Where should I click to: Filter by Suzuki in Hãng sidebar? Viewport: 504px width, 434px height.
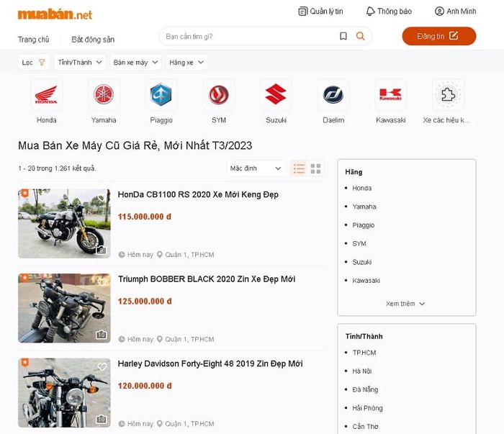click(362, 262)
